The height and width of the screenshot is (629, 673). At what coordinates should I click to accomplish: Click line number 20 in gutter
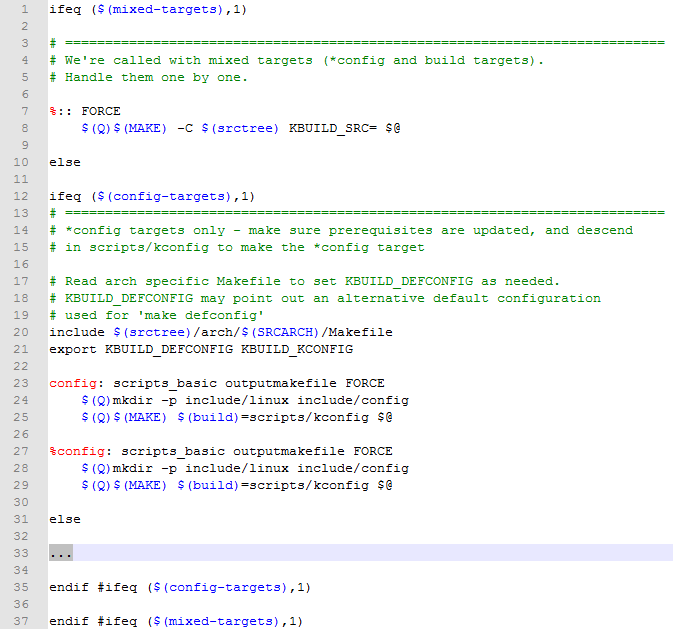(21, 332)
